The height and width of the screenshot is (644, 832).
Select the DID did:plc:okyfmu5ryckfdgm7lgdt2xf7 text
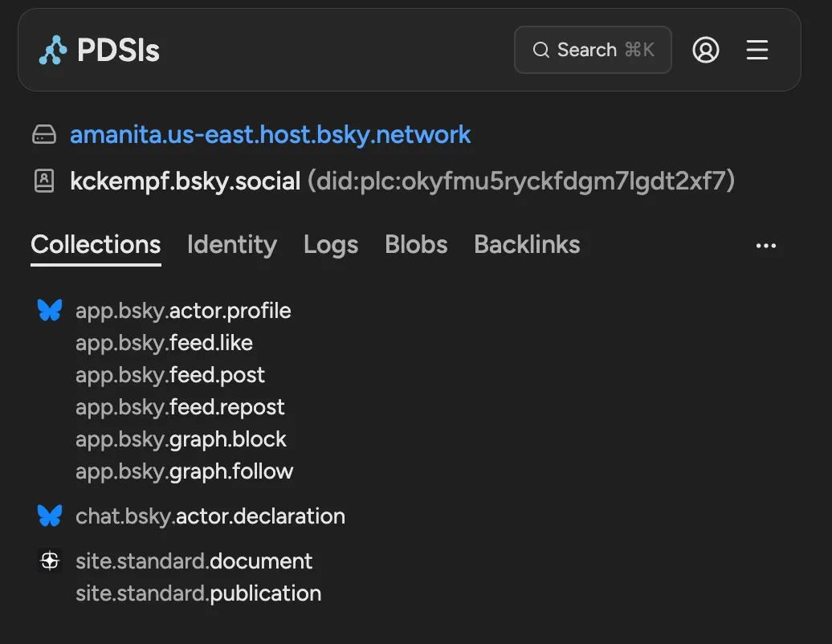pyautogui.click(x=521, y=181)
